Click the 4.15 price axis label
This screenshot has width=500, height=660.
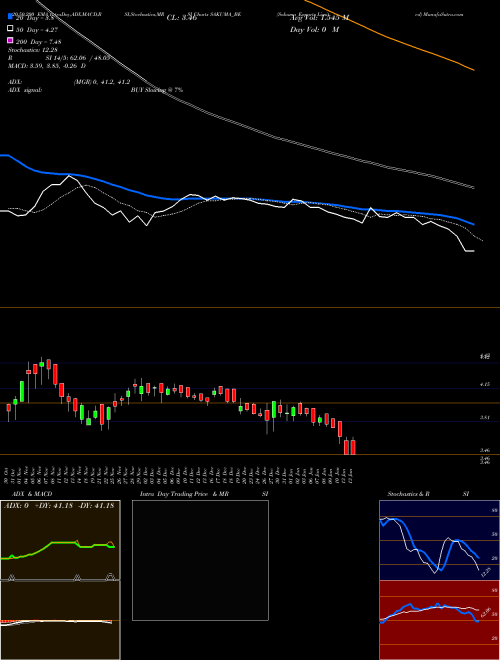tap(485, 384)
